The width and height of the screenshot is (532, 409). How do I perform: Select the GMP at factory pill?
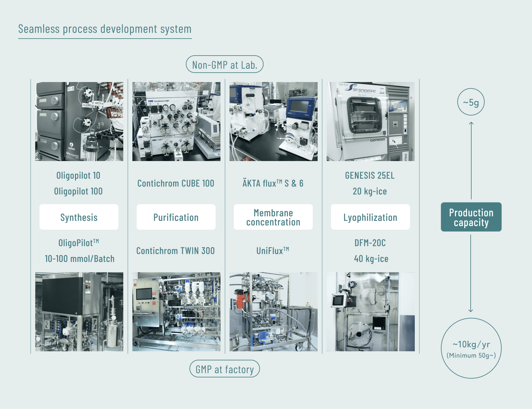225,369
